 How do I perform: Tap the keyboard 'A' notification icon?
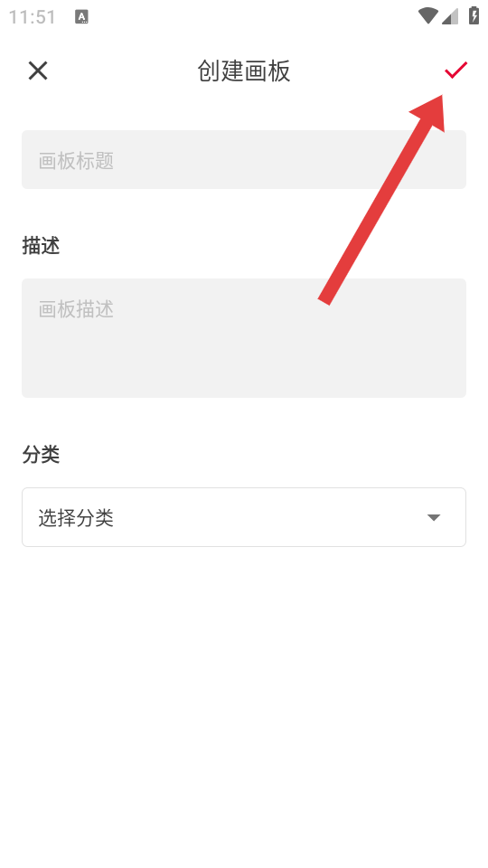82,17
